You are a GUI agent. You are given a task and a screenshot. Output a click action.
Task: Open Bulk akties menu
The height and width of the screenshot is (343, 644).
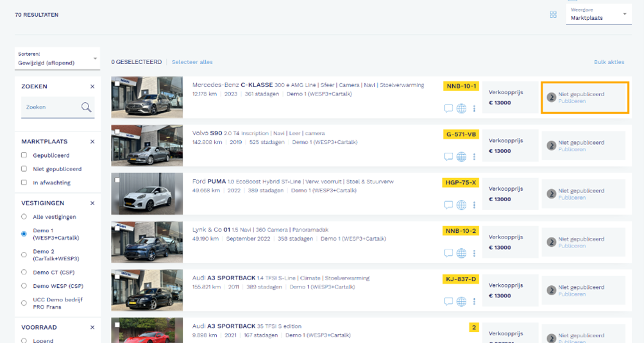tap(609, 62)
